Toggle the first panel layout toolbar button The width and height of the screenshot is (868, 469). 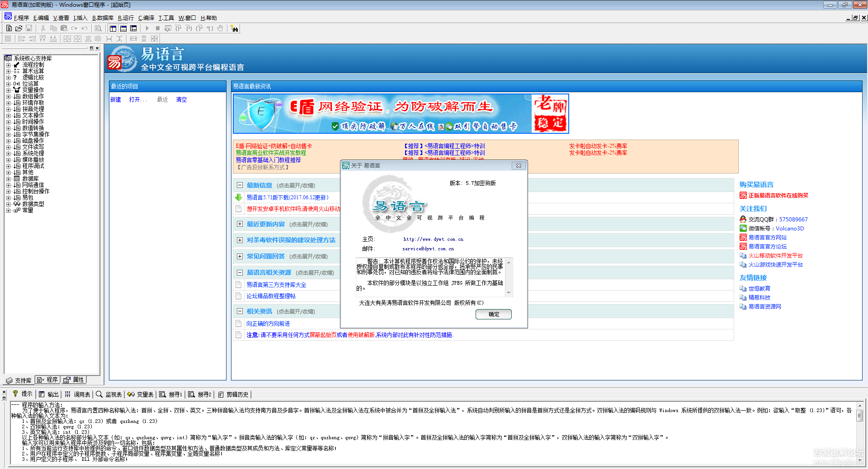coord(113,28)
